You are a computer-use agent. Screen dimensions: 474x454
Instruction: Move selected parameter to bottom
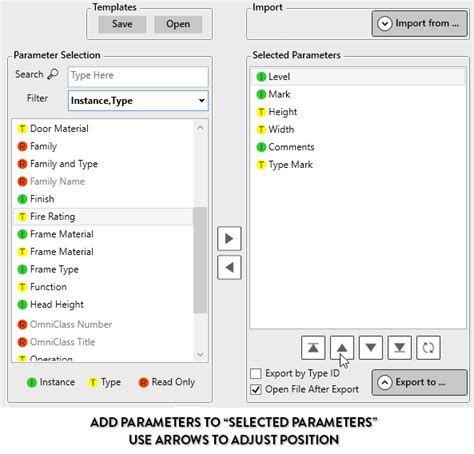point(399,348)
